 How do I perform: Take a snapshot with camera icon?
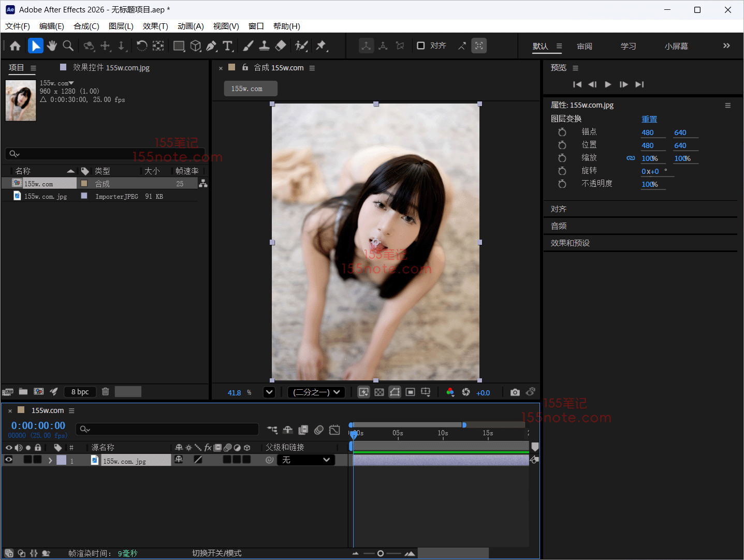[x=515, y=392]
